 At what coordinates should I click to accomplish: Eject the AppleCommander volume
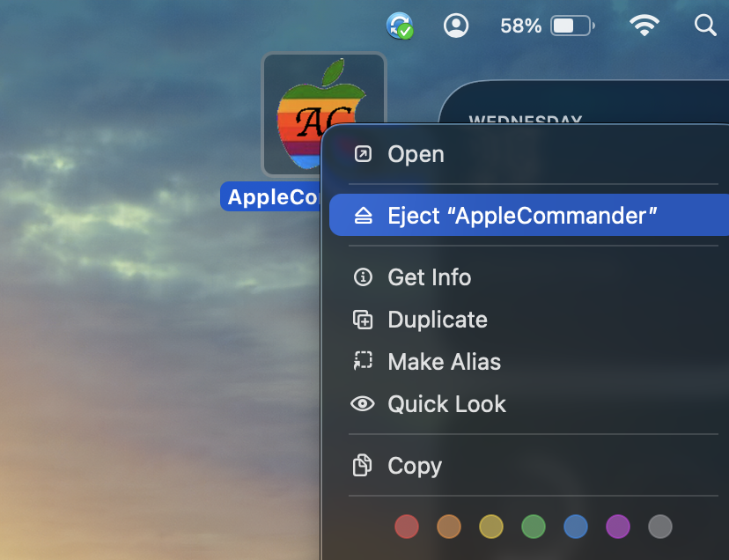tap(528, 216)
